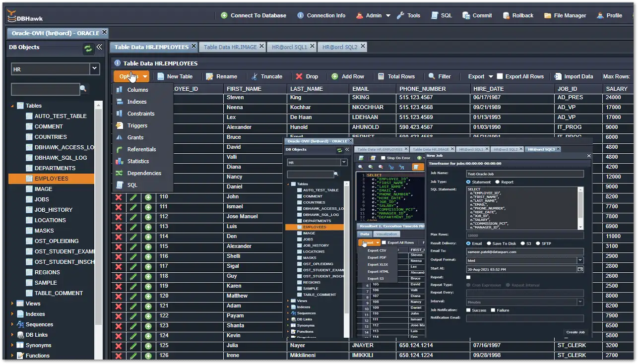Screen dimensions: 638x364
Task: Click the Import Data icon
Action: pos(574,76)
